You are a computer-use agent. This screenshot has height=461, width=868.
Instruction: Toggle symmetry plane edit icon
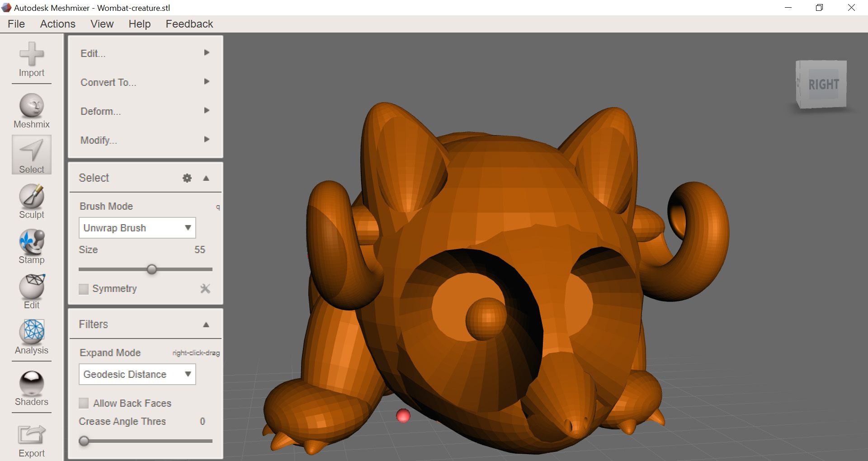tap(206, 289)
